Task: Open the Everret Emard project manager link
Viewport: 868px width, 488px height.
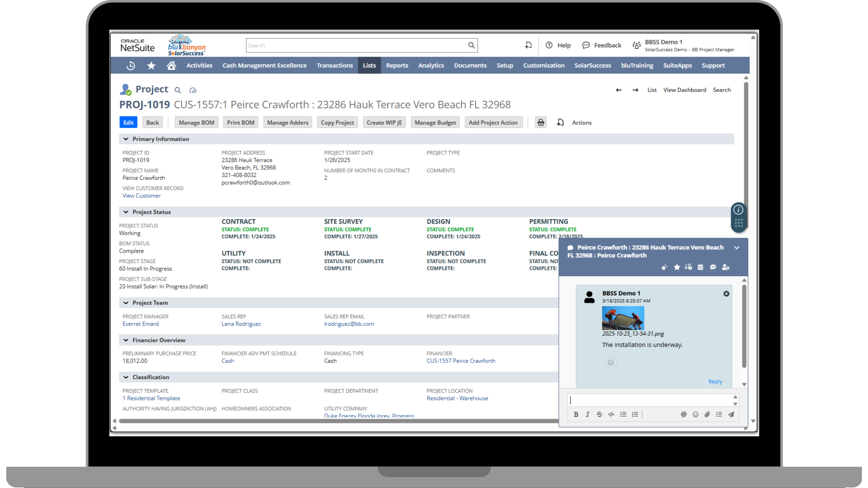Action: [141, 324]
